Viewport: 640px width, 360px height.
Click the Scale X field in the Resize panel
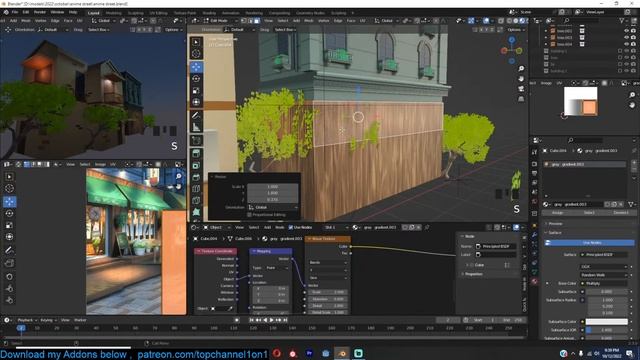click(273, 187)
